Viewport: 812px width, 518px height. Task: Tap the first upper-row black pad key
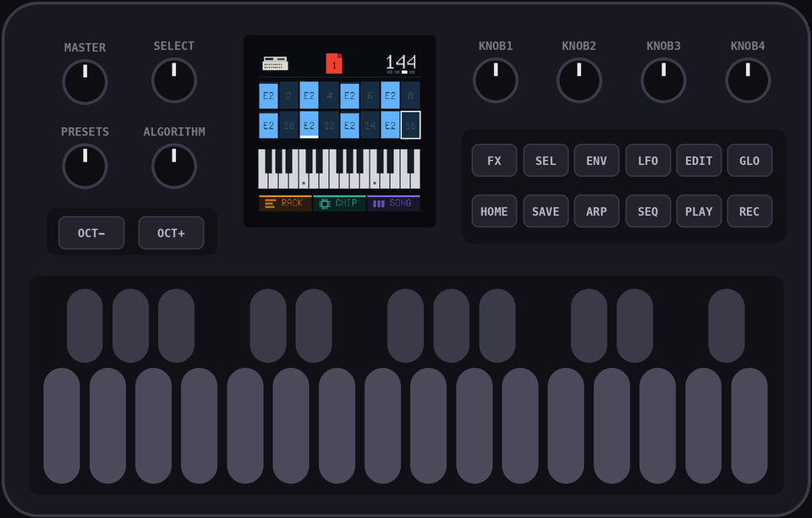tap(85, 326)
